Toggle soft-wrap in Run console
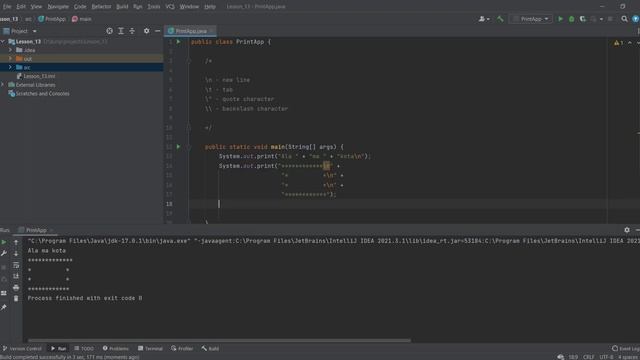Image resolution: width=640 pixels, height=360 pixels. [16, 265]
